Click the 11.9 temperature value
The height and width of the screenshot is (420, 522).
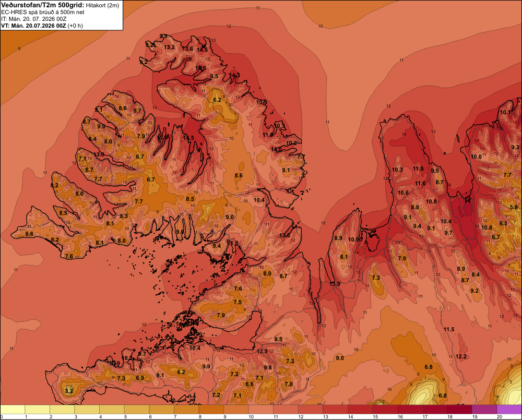tap(418, 169)
